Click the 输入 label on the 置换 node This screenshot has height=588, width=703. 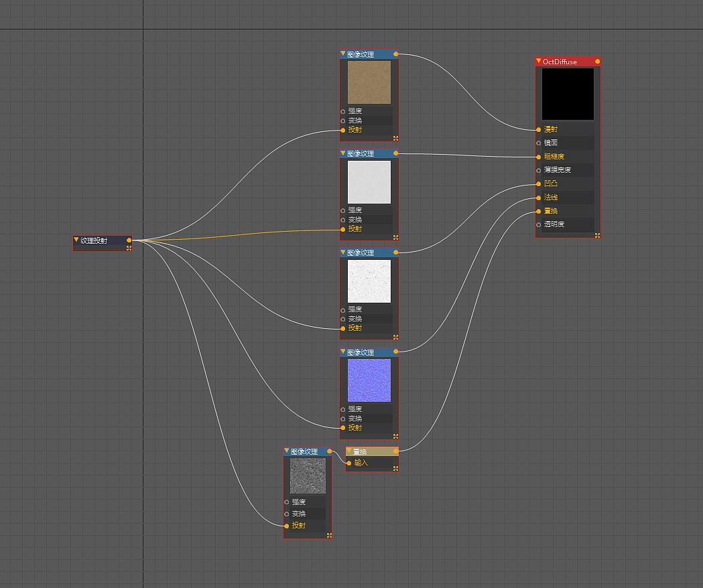361,463
